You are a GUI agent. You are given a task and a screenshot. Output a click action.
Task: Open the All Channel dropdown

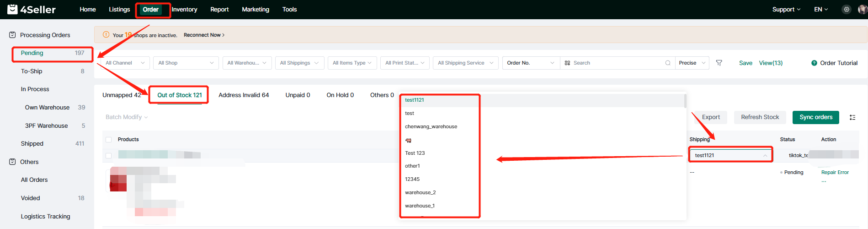125,63
